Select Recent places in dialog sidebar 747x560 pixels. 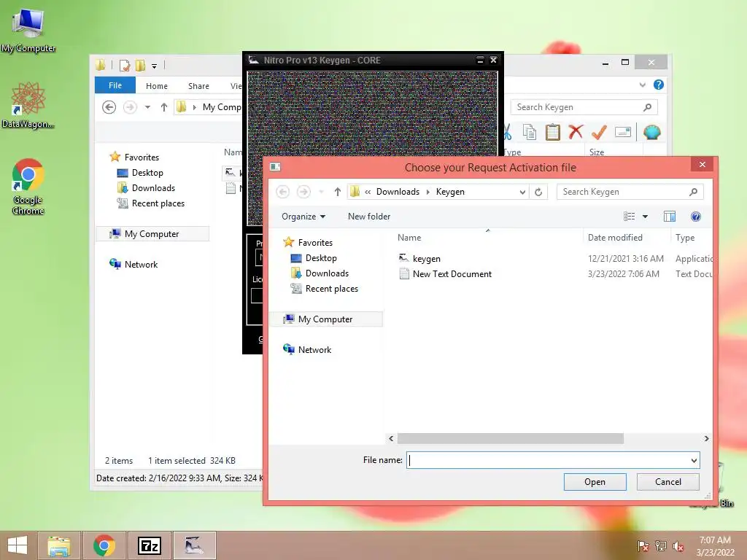click(332, 289)
